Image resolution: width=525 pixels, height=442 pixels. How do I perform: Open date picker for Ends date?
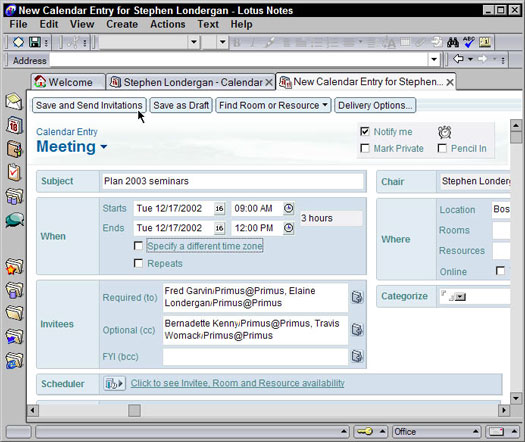[219, 228]
